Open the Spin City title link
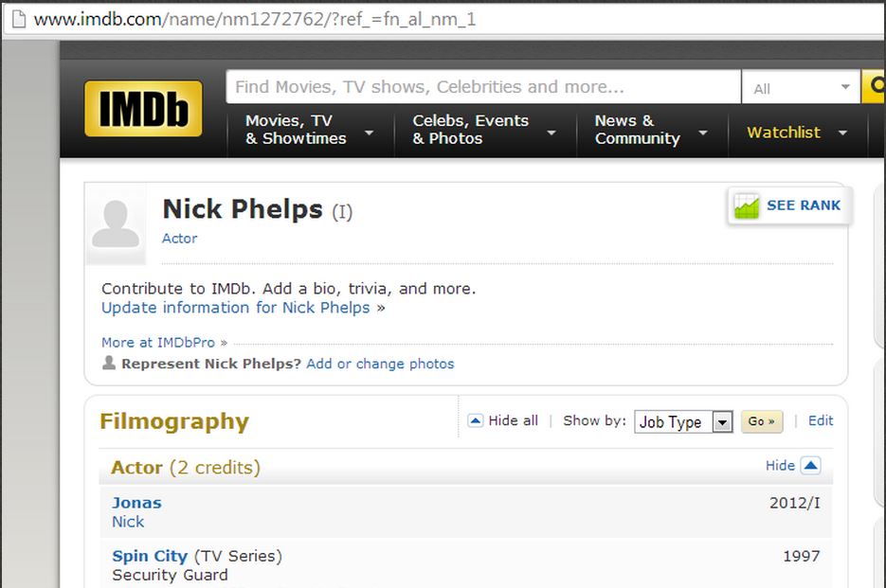The width and height of the screenshot is (886, 588). pyautogui.click(x=150, y=556)
